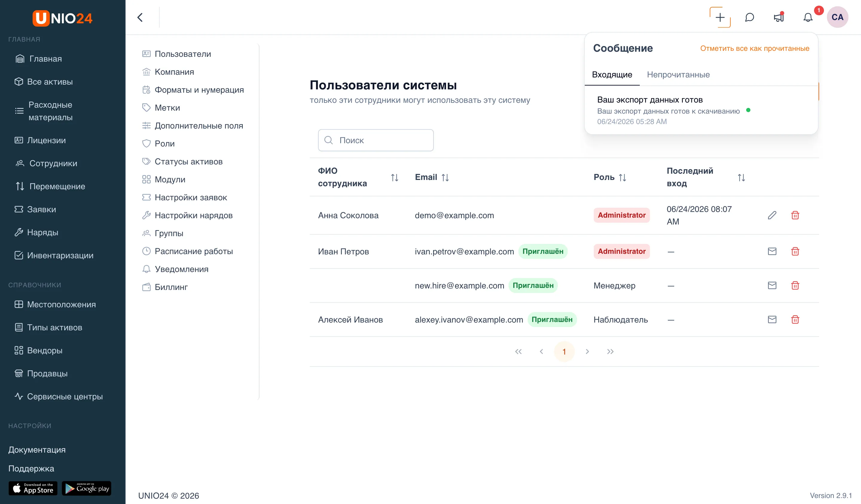Select Форматы и нумерация settings item
861x504 pixels.
pos(193,90)
